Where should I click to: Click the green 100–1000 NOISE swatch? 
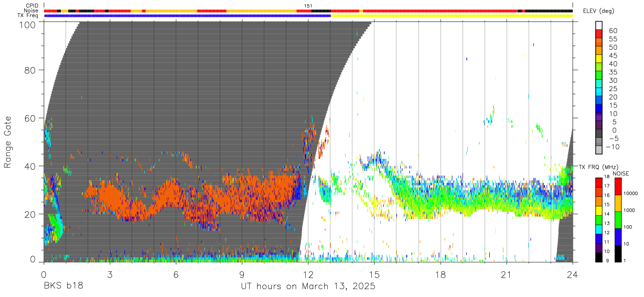pyautogui.click(x=618, y=219)
